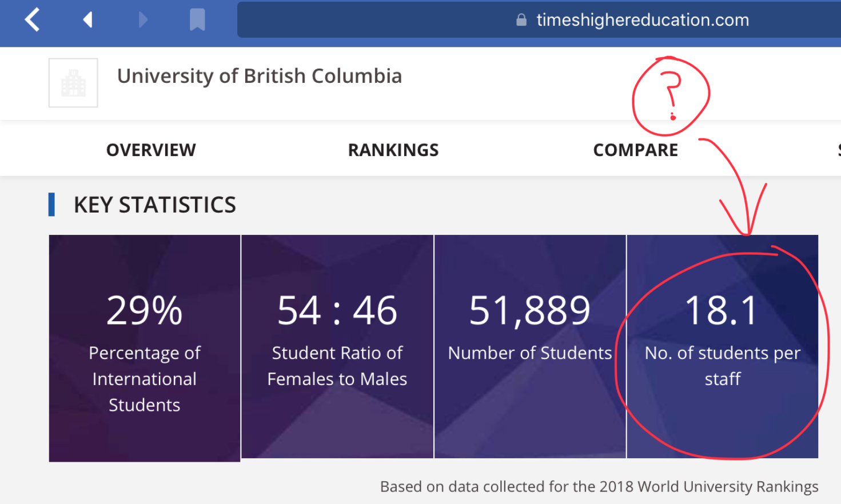Go back using the left triangle button
This screenshot has height=504, width=841.
point(87,20)
